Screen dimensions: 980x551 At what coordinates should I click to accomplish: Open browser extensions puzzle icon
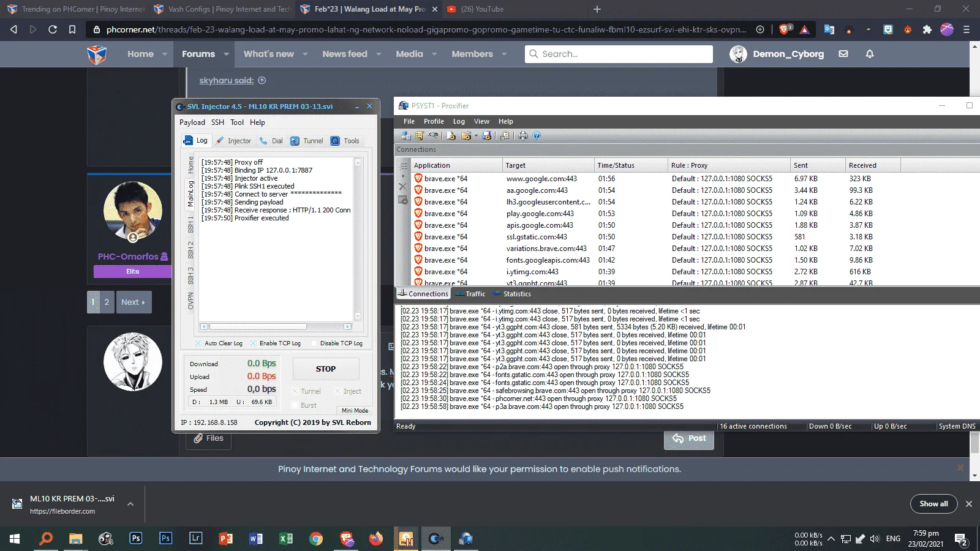click(927, 29)
